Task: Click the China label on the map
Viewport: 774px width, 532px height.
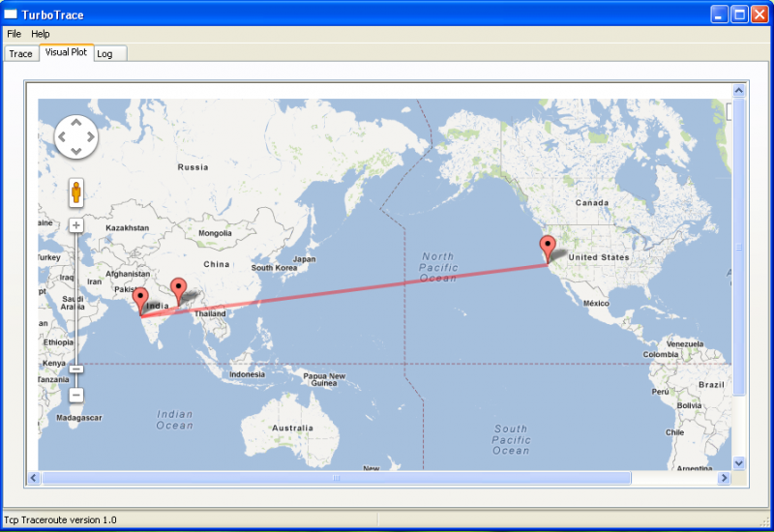Action: pos(217,264)
